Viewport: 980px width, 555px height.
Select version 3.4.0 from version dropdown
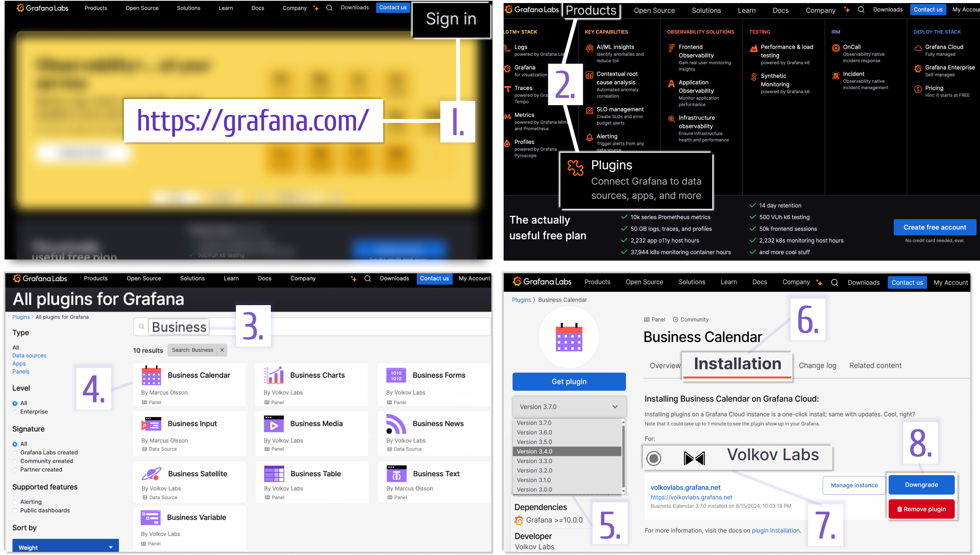(x=565, y=451)
